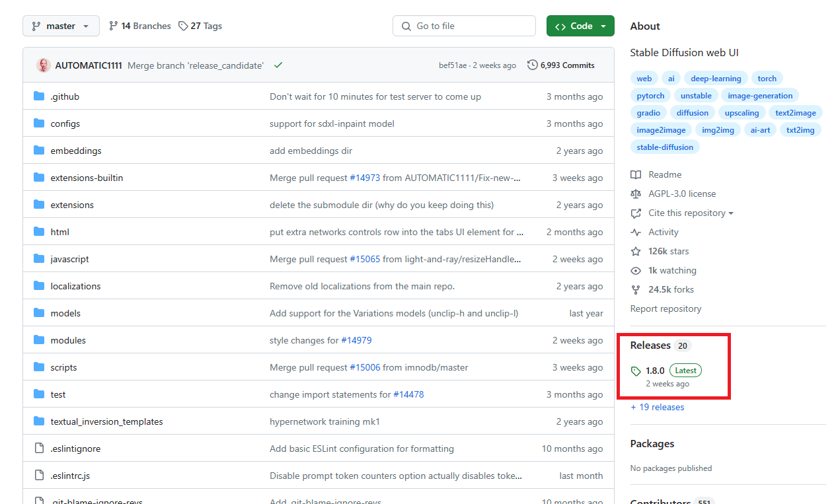Open the textual_inversion_templates folder
The width and height of the screenshot is (838, 504).
(x=106, y=421)
